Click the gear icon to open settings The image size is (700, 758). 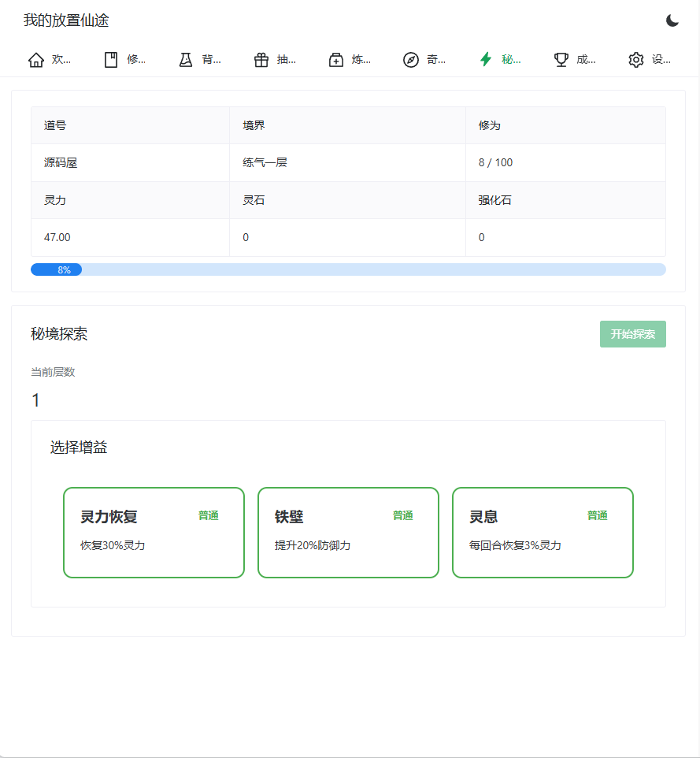click(635, 59)
